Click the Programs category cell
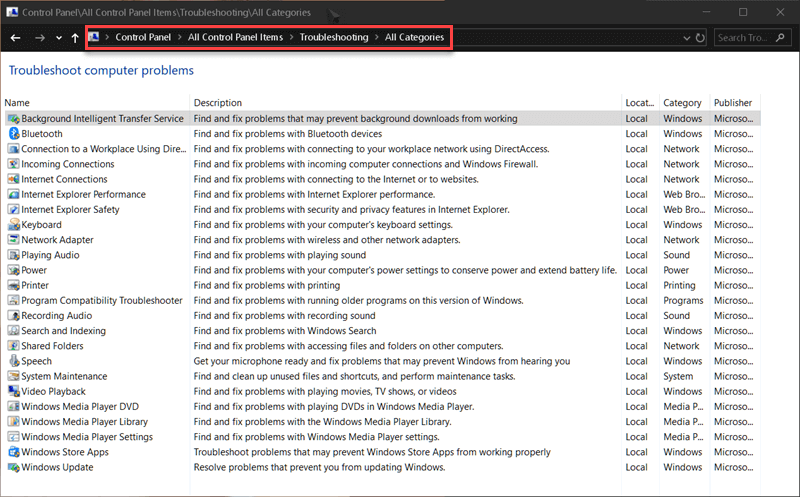 (x=683, y=301)
